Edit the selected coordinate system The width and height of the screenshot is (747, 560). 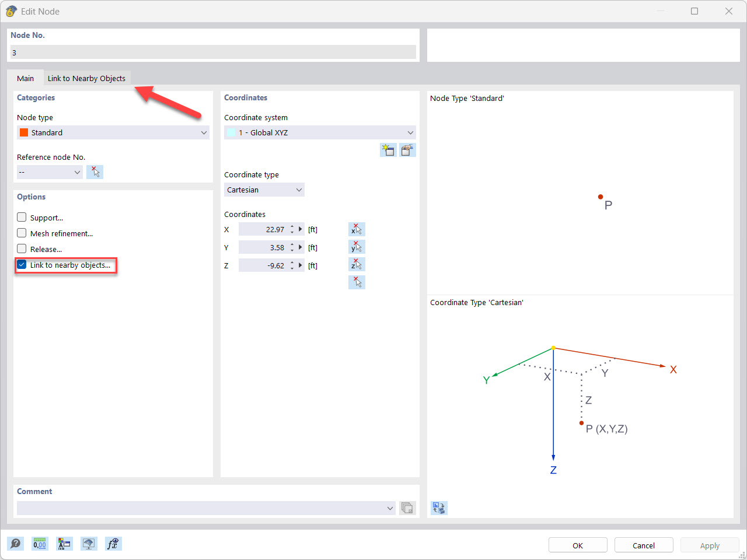coord(407,150)
